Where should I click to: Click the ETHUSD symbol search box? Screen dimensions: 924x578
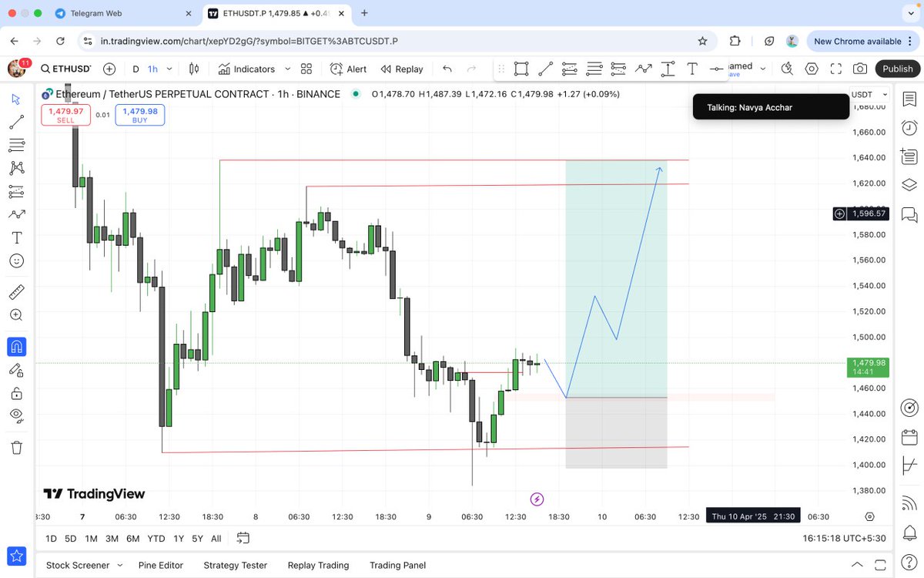click(67, 69)
